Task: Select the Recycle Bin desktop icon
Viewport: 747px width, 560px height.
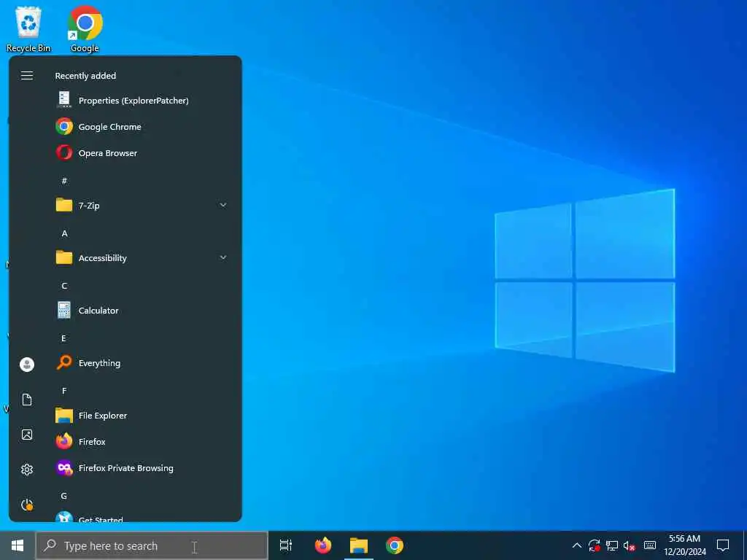Action: coord(28,29)
